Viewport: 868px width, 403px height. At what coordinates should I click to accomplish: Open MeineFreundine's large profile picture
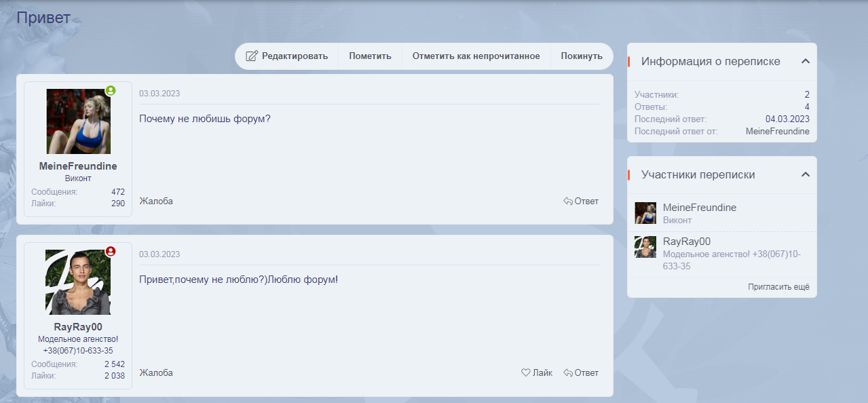[78, 121]
